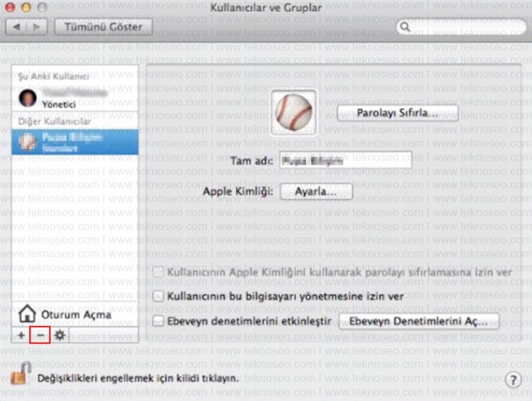Go back with the left arrow button
The image size is (532, 401).
click(17, 27)
